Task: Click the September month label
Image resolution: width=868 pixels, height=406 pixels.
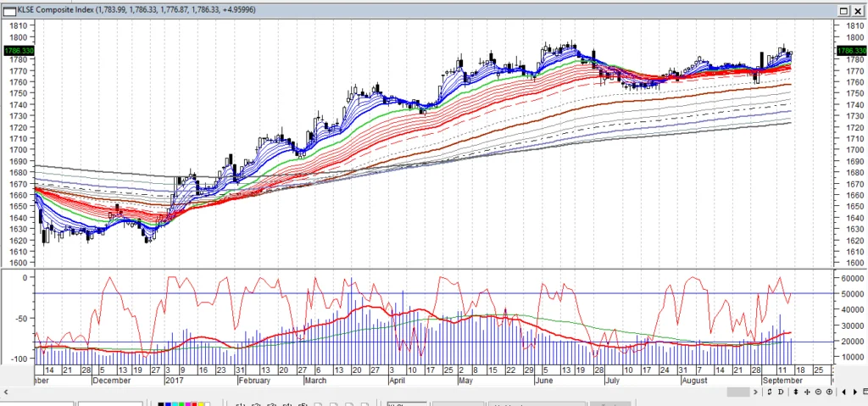Action: click(782, 381)
